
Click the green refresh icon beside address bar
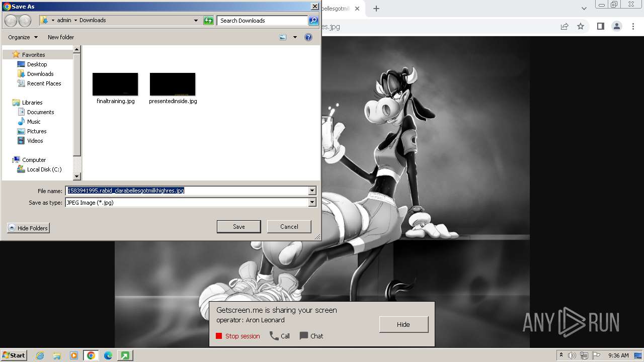point(208,21)
